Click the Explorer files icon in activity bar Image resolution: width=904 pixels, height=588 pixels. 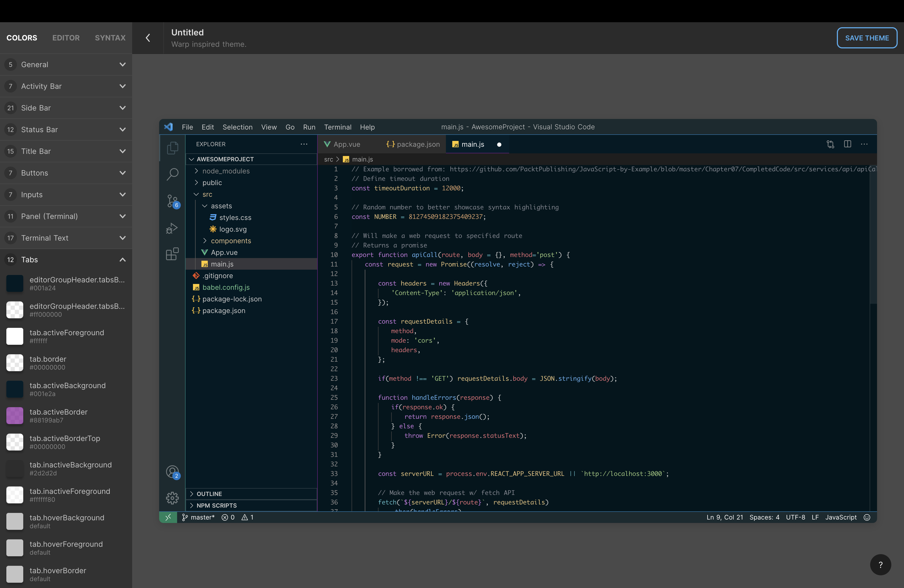(x=172, y=148)
